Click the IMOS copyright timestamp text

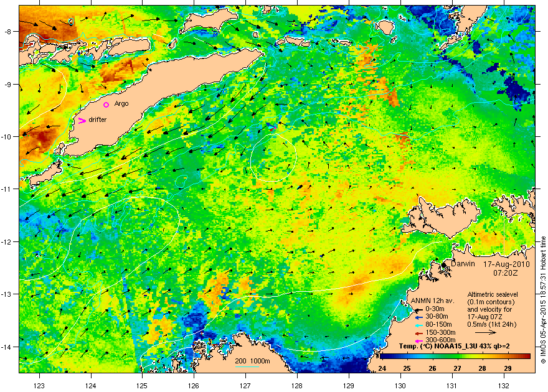(543, 300)
